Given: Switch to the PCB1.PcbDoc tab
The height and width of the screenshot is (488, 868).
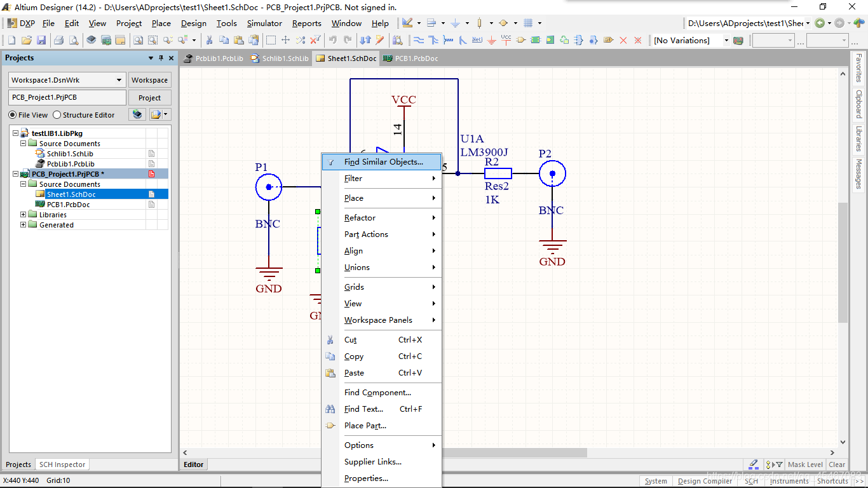Looking at the screenshot, I should pyautogui.click(x=411, y=58).
